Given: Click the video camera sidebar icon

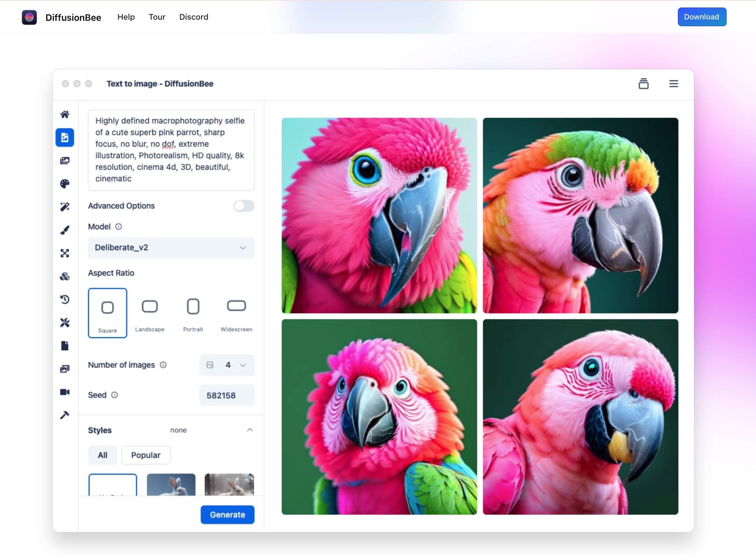Looking at the screenshot, I should pos(65,392).
